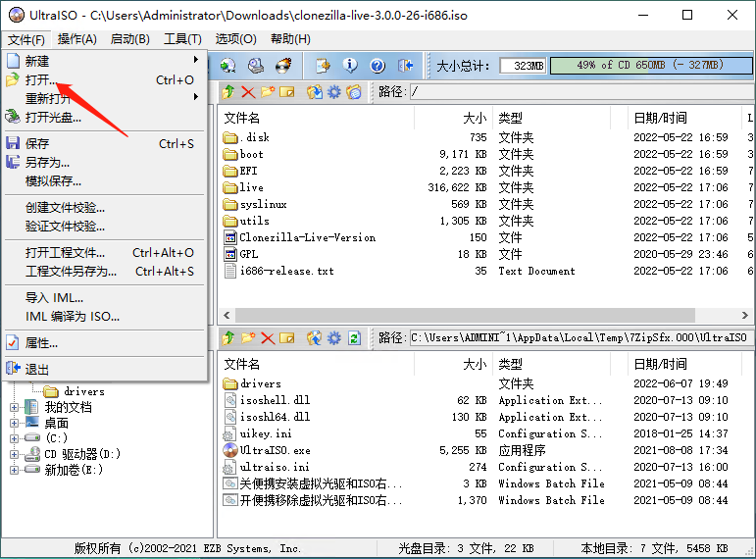Screen dimensions: 756x559
Task: Sort ISO list by 日期/时间 column header
Action: point(683,118)
